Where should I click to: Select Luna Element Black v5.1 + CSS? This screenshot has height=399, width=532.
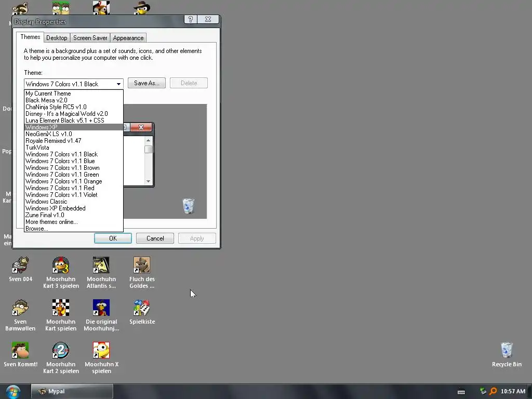74,121
